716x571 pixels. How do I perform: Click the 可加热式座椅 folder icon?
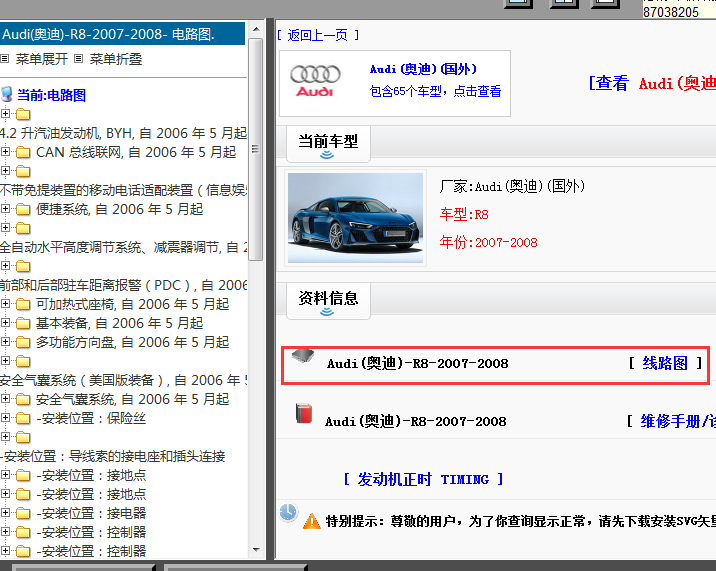tap(23, 304)
